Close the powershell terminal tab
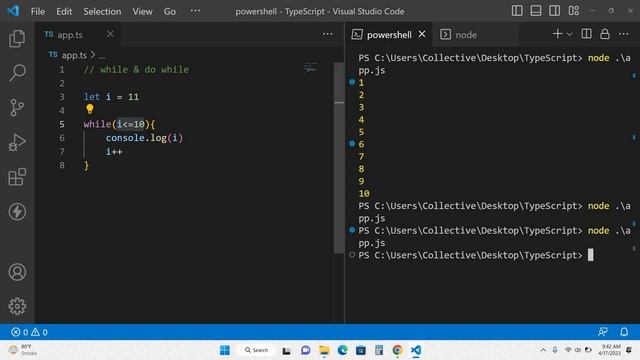The width and height of the screenshot is (640, 360). (x=422, y=34)
